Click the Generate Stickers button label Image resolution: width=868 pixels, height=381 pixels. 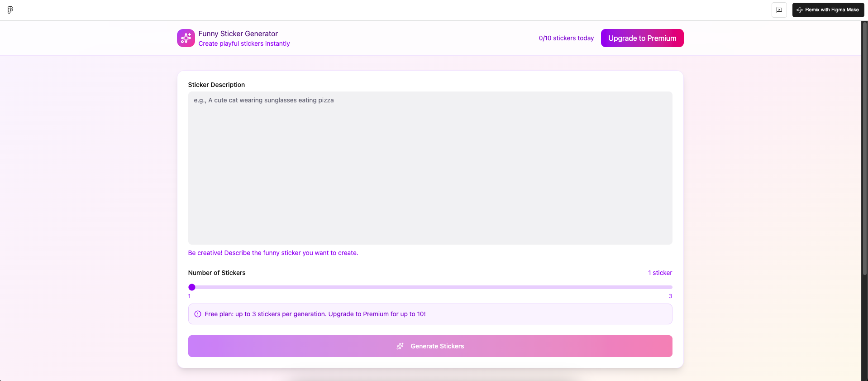tap(437, 346)
